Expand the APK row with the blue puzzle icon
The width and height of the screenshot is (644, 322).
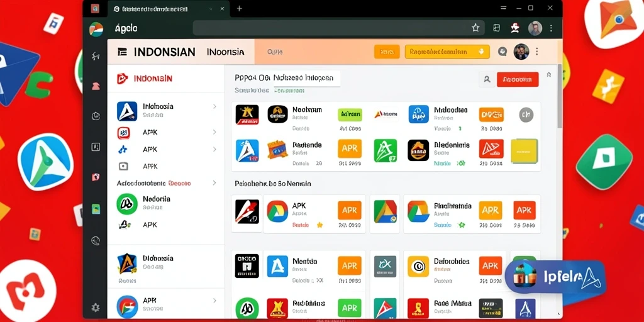coord(214,150)
